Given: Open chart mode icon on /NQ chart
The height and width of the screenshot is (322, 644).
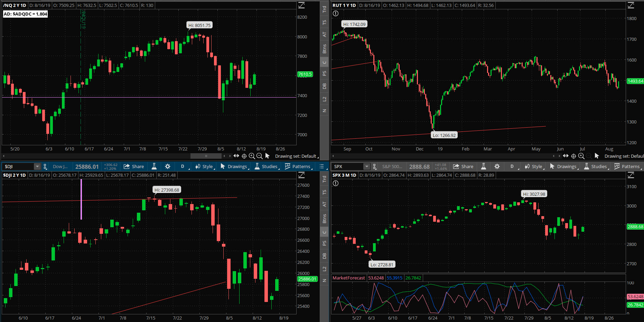Looking at the screenshot, I should point(301,5).
